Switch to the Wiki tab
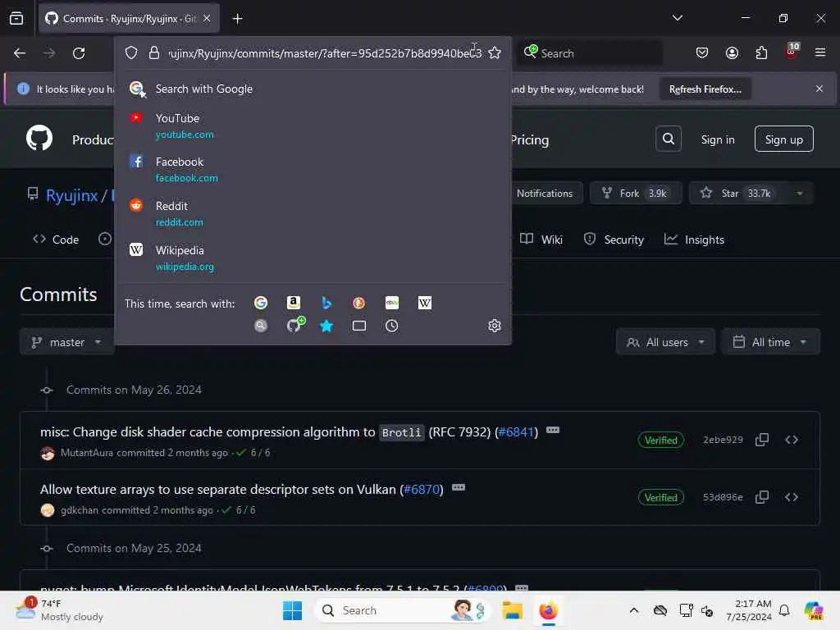This screenshot has height=630, width=840. pos(541,240)
